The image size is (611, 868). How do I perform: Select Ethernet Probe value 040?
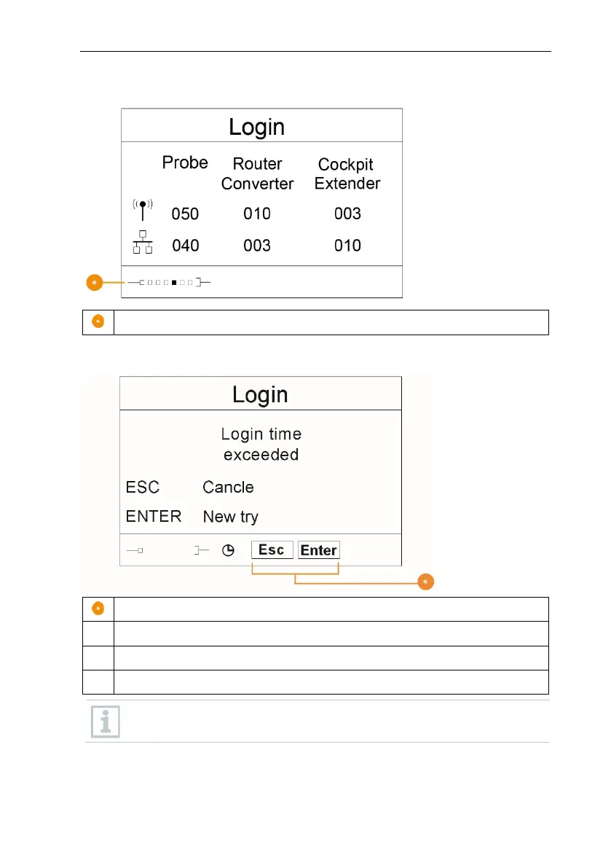(185, 245)
